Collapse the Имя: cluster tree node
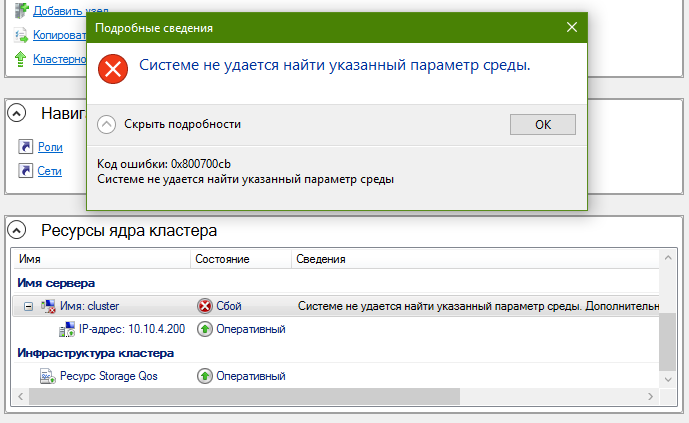Image resolution: width=689 pixels, height=423 pixels. click(28, 306)
